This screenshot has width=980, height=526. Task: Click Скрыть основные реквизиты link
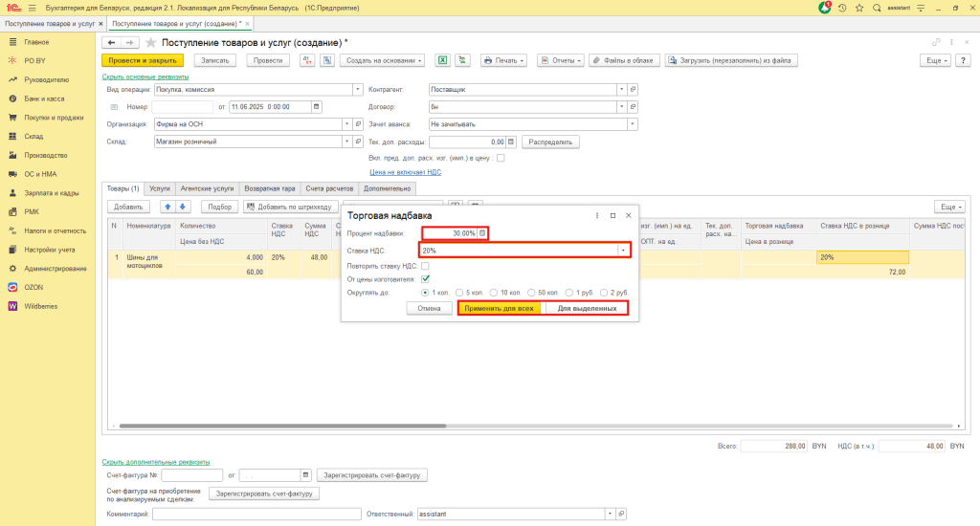point(145,77)
